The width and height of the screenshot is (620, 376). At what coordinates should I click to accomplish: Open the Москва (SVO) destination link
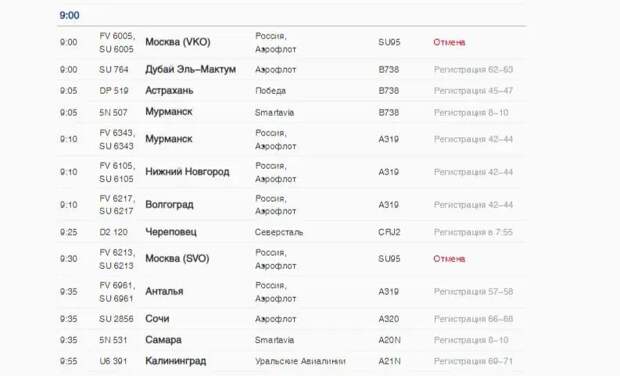177,259
